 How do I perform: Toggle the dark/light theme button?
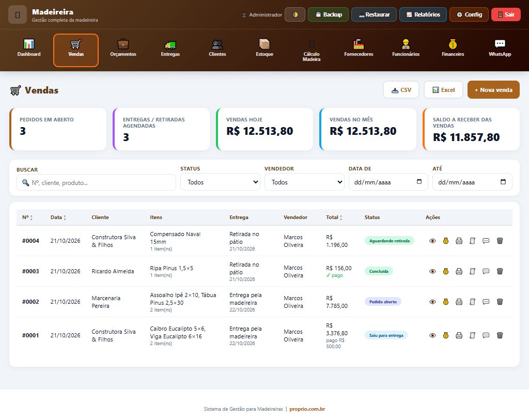(295, 14)
